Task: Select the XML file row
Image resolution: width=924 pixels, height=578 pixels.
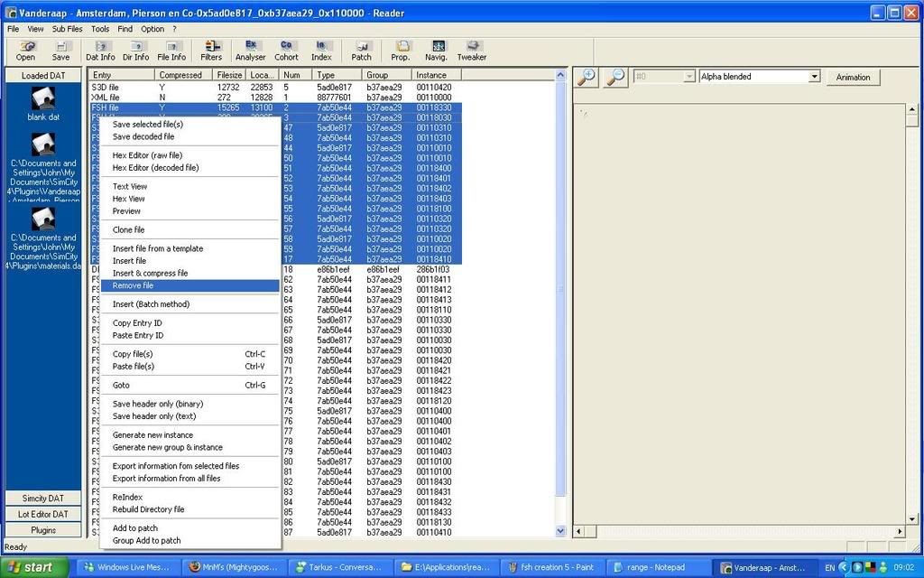Action: point(276,98)
